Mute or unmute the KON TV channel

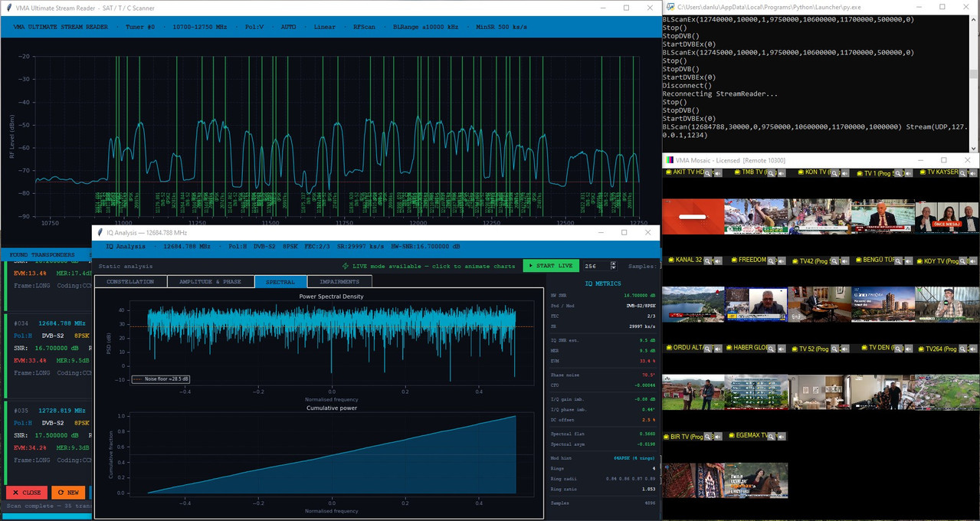click(845, 173)
